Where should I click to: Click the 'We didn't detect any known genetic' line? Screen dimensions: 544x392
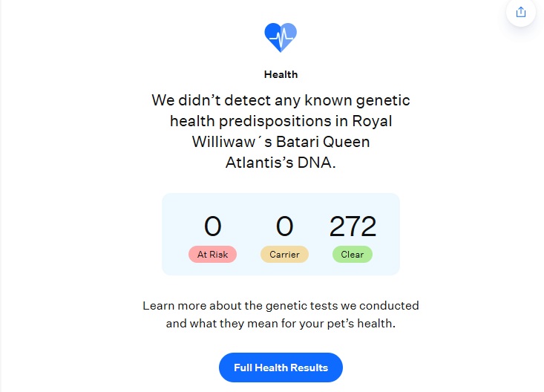pos(281,99)
